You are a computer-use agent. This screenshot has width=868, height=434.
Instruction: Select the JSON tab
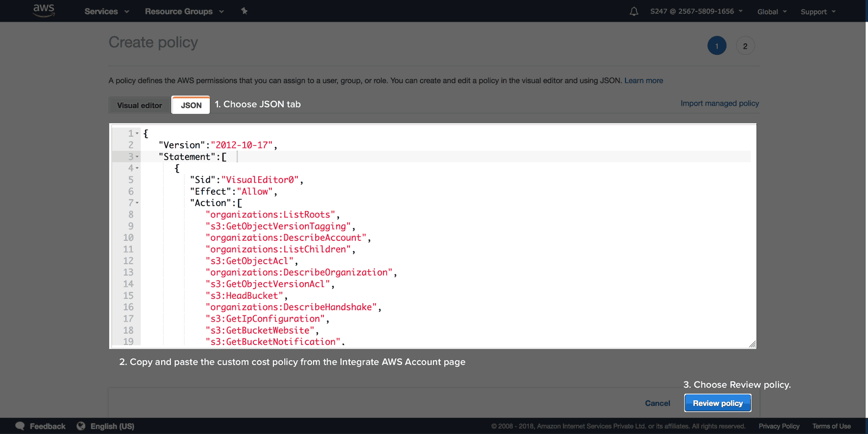[191, 105]
